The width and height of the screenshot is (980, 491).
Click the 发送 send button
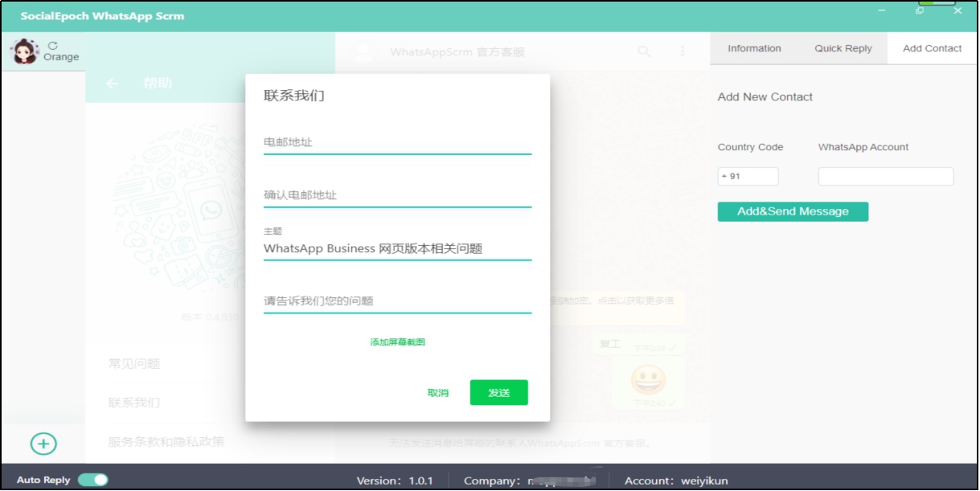click(498, 393)
